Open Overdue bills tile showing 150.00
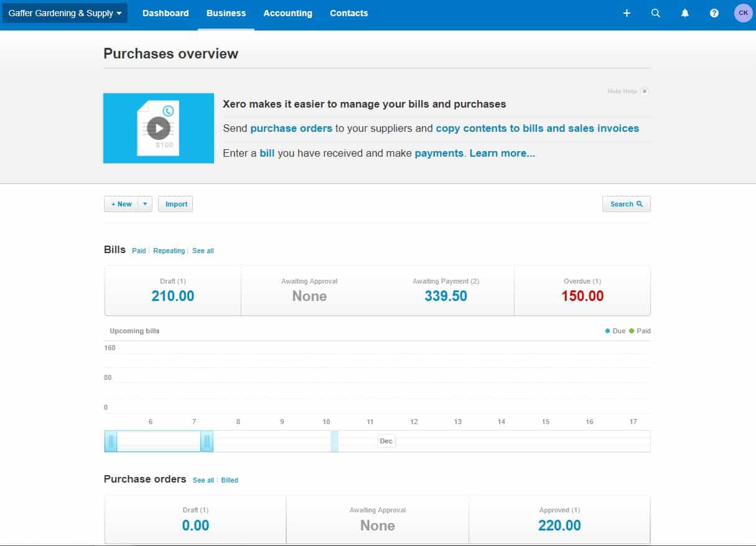 click(582, 290)
